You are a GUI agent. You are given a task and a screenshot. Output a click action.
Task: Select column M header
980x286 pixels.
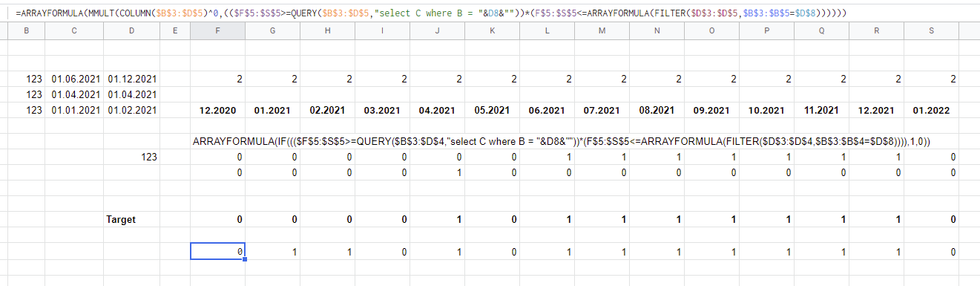click(602, 30)
